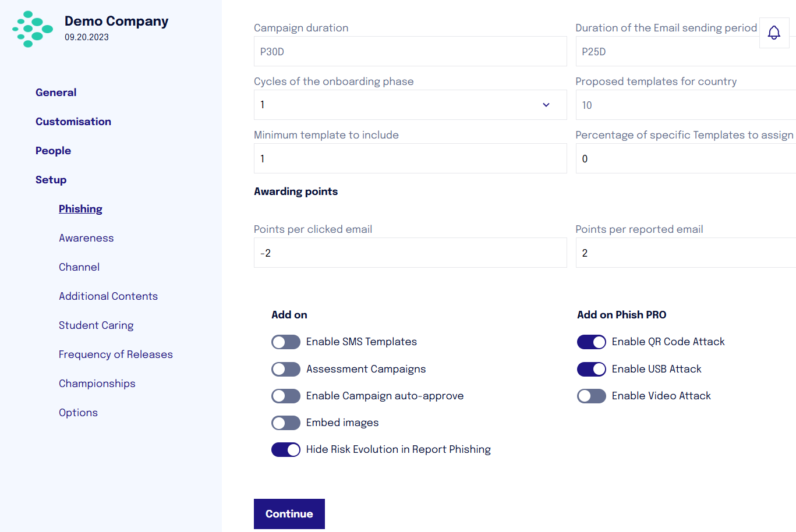Image resolution: width=796 pixels, height=532 pixels.
Task: Disable the Enable USB Attack toggle
Action: point(592,369)
